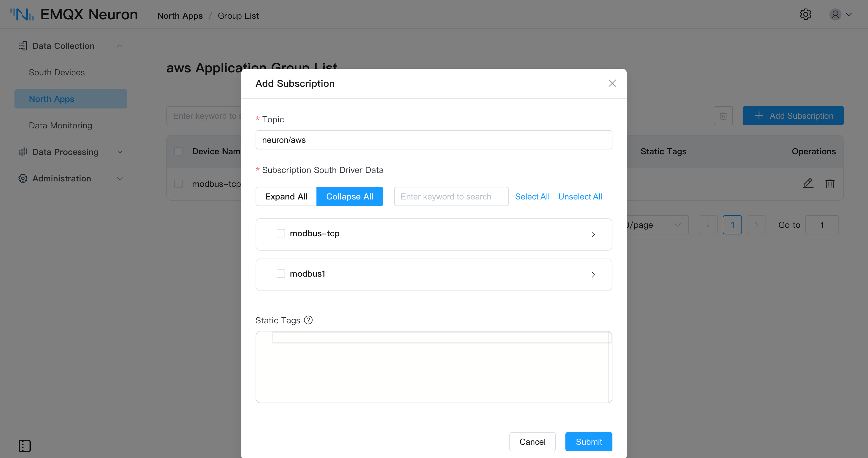Expand the Data Processing menu

(x=120, y=152)
